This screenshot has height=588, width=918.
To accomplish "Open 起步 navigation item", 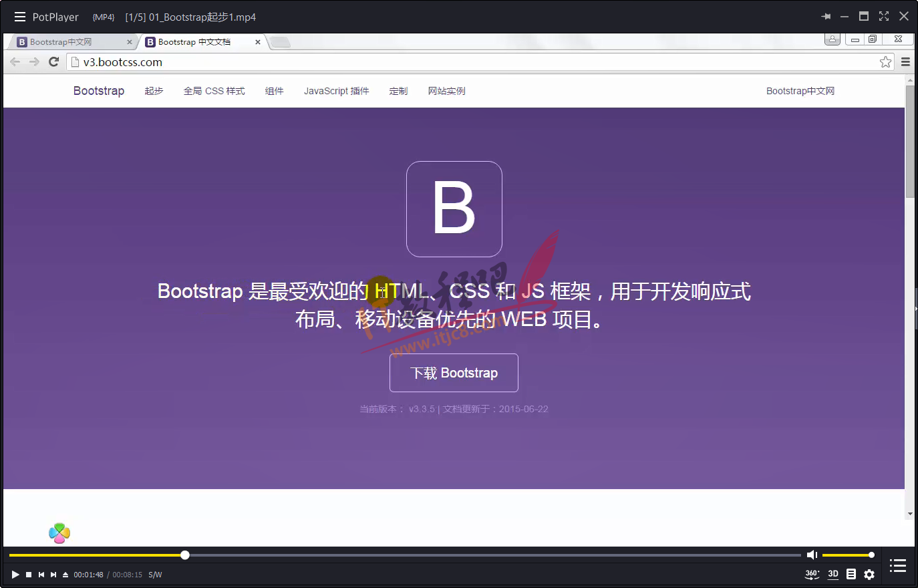I will 154,91.
